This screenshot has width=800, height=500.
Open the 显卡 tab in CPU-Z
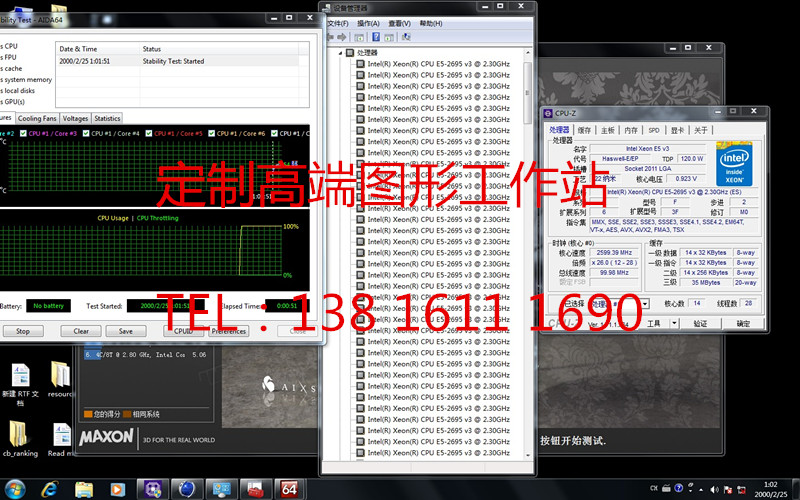click(677, 130)
